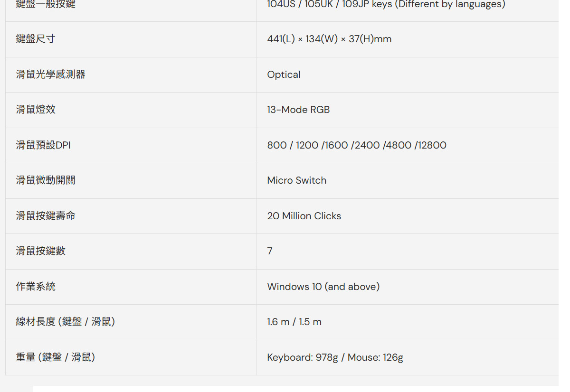The height and width of the screenshot is (392, 570).
Task: Select the 1.6 m / 1.5 m cable length
Action: tap(294, 322)
